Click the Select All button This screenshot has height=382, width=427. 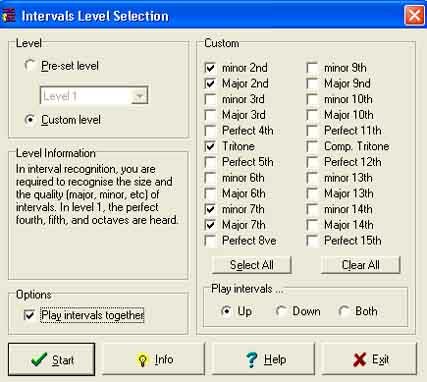(x=252, y=265)
